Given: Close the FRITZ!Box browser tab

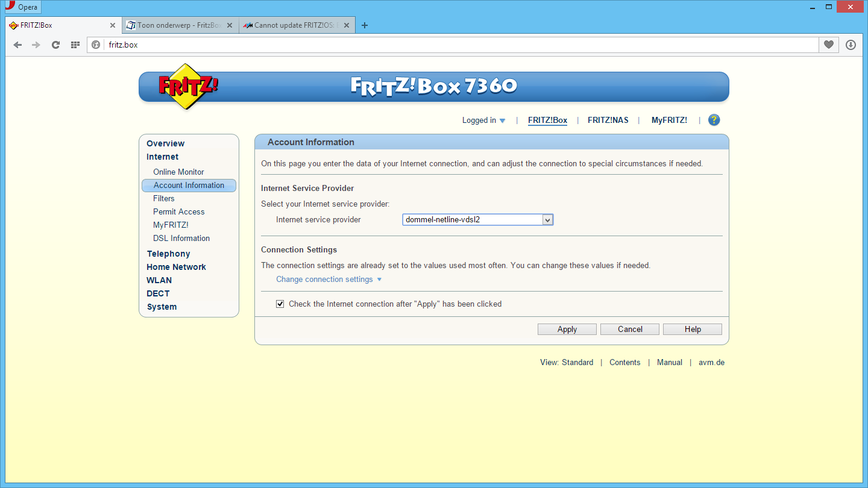Looking at the screenshot, I should 113,25.
